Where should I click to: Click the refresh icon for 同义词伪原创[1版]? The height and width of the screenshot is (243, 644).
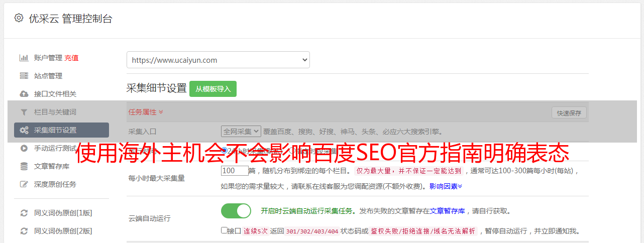[x=24, y=213]
